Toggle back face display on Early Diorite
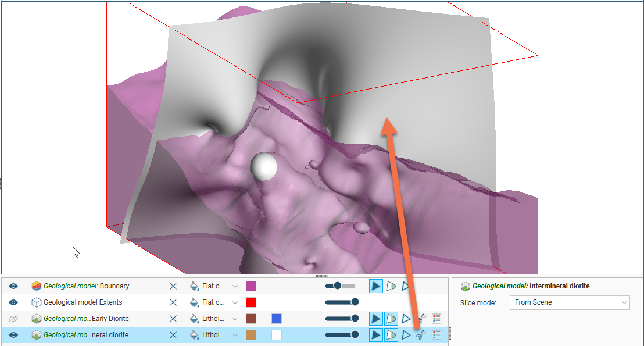Image resolution: width=644 pixels, height=346 pixels. pos(391,319)
